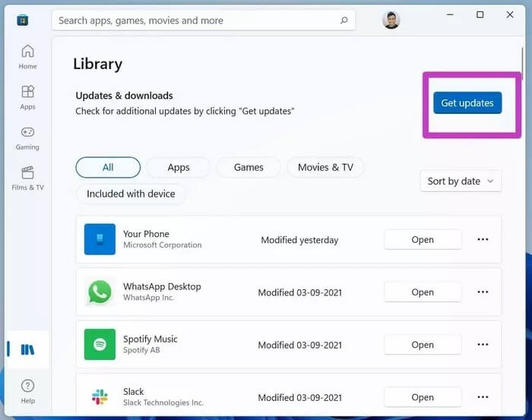
Task: Open more options for WhatsApp Desktop
Action: coord(483,292)
